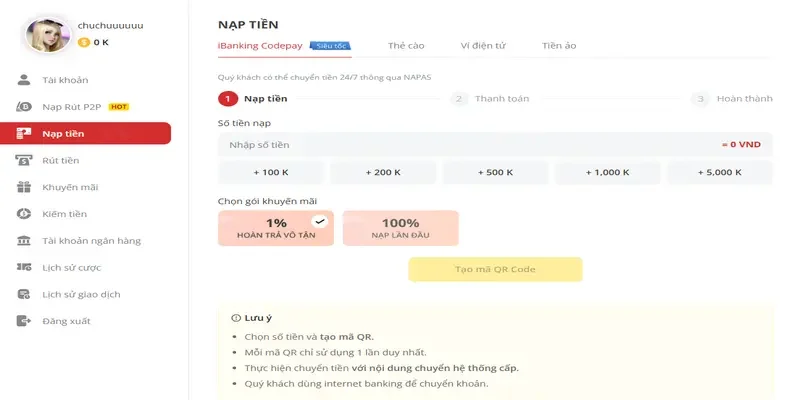This screenshot has height=400, width=800.
Task: Switch to the Tiền ảo tab
Action: (x=559, y=46)
